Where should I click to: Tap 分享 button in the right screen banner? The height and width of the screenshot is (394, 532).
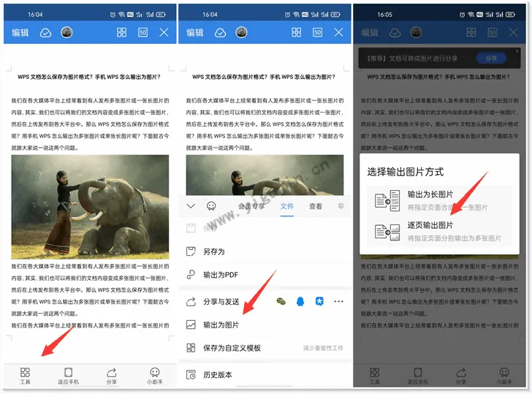coord(491,58)
